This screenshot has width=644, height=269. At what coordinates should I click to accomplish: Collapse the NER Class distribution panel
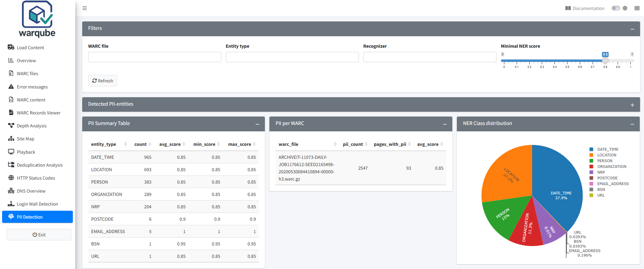point(632,124)
